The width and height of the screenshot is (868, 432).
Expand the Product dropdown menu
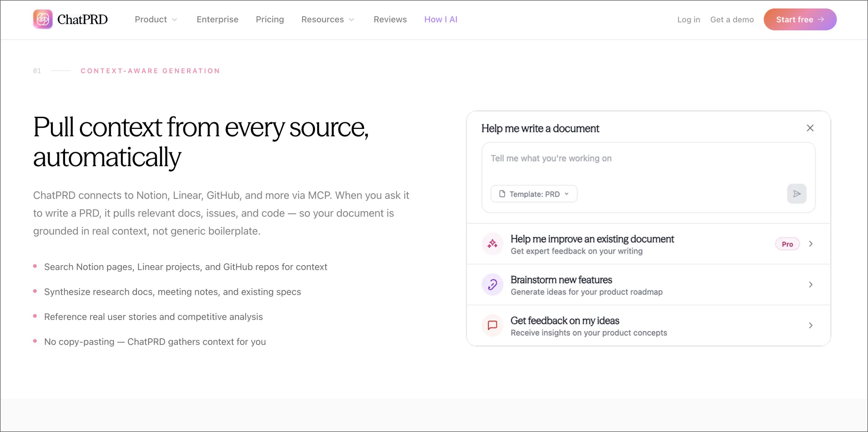pos(156,20)
